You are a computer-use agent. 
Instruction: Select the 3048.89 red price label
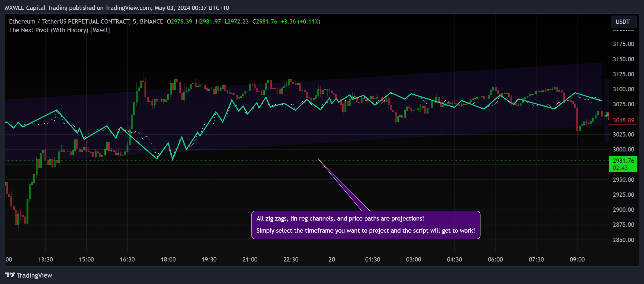point(623,120)
